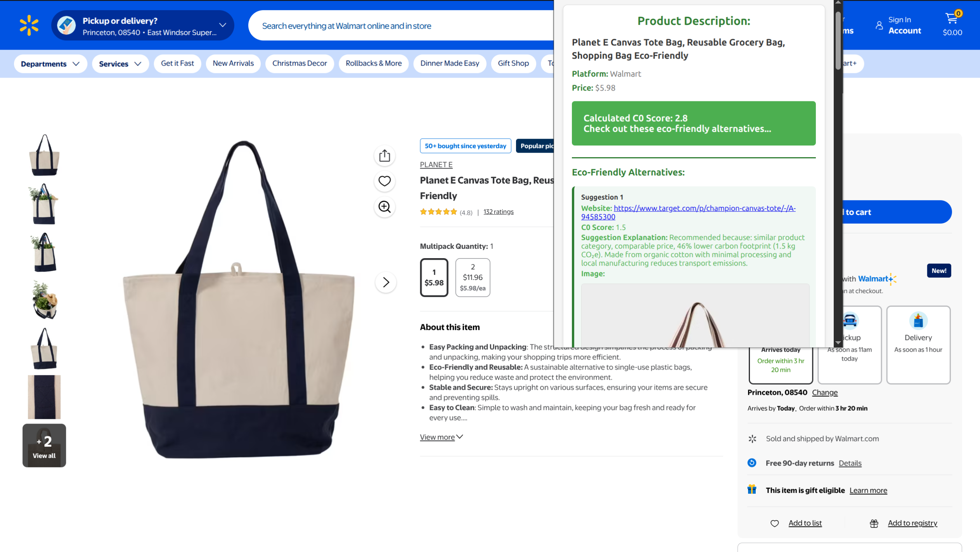Open the +2 View all thumbnail
980x552 pixels.
(44, 445)
